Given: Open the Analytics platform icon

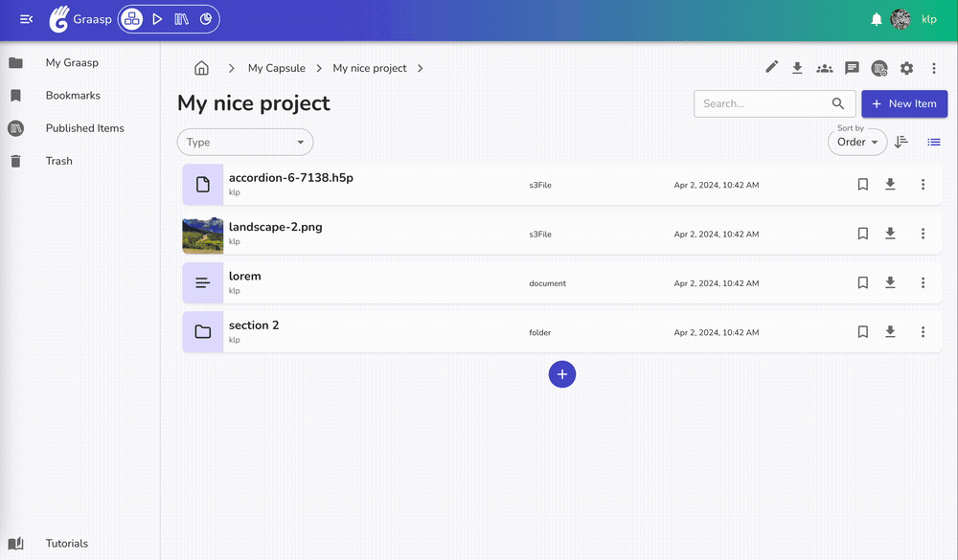Looking at the screenshot, I should [x=206, y=19].
